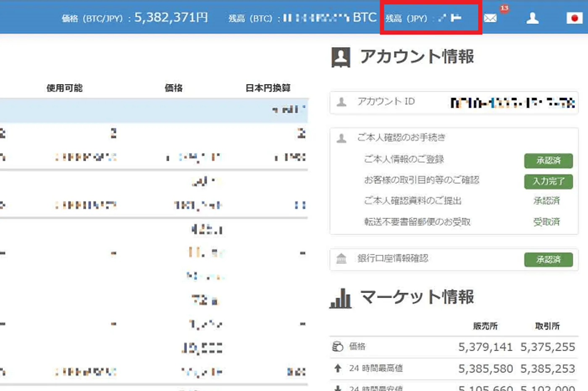Click the up arrow icon for 24 時間最高値
Image resolution: width=588 pixels, height=391 pixels.
click(x=338, y=369)
